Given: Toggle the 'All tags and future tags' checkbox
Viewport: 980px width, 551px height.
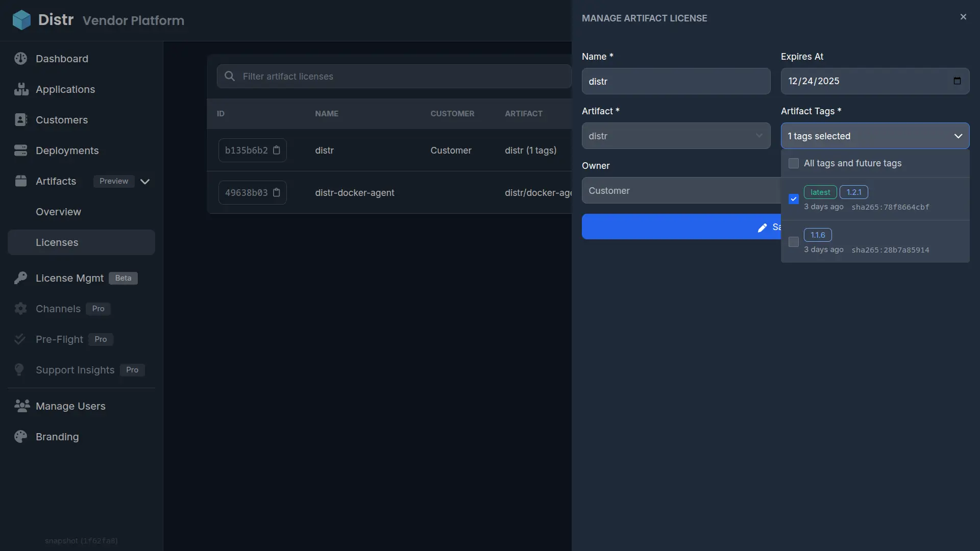Looking at the screenshot, I should (793, 163).
